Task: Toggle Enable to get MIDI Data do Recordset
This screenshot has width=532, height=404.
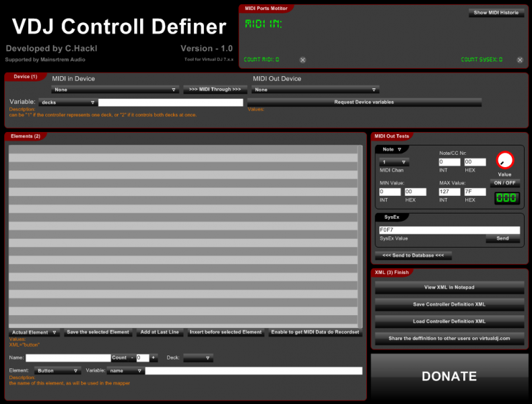Action: point(315,332)
